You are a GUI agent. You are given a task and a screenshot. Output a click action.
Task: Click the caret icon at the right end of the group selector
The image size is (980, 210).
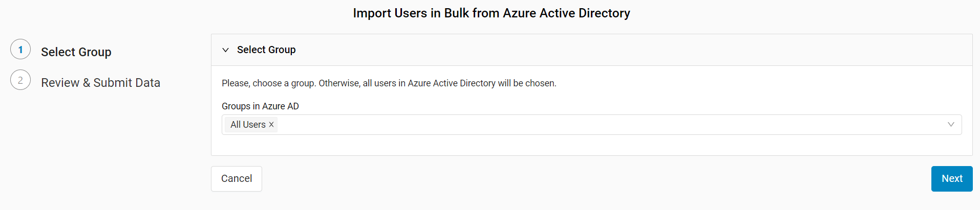click(x=951, y=125)
